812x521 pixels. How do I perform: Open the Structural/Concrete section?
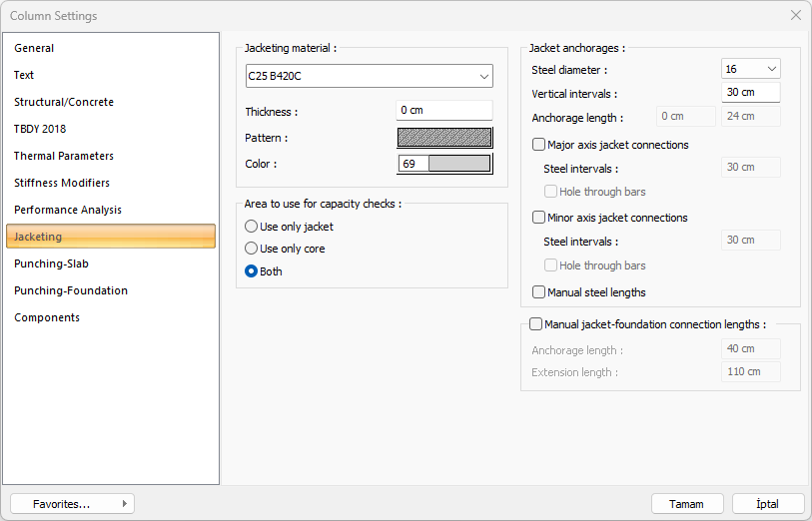coord(64,102)
